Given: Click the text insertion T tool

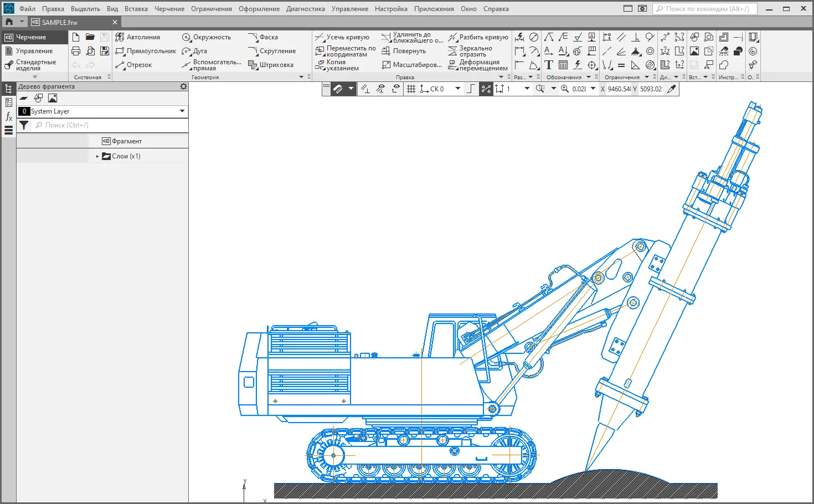Looking at the screenshot, I should coord(549,65).
